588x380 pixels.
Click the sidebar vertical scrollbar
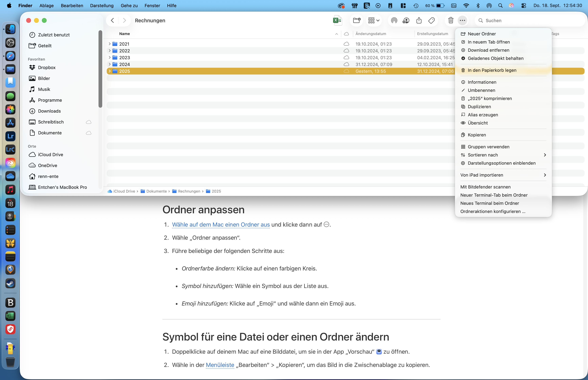[100, 69]
